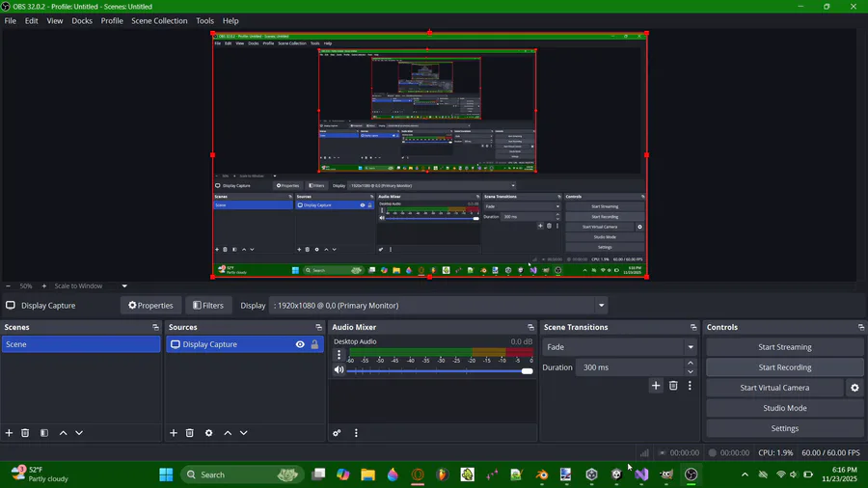Image resolution: width=868 pixels, height=488 pixels.
Task: Click Start Recording
Action: (x=784, y=367)
